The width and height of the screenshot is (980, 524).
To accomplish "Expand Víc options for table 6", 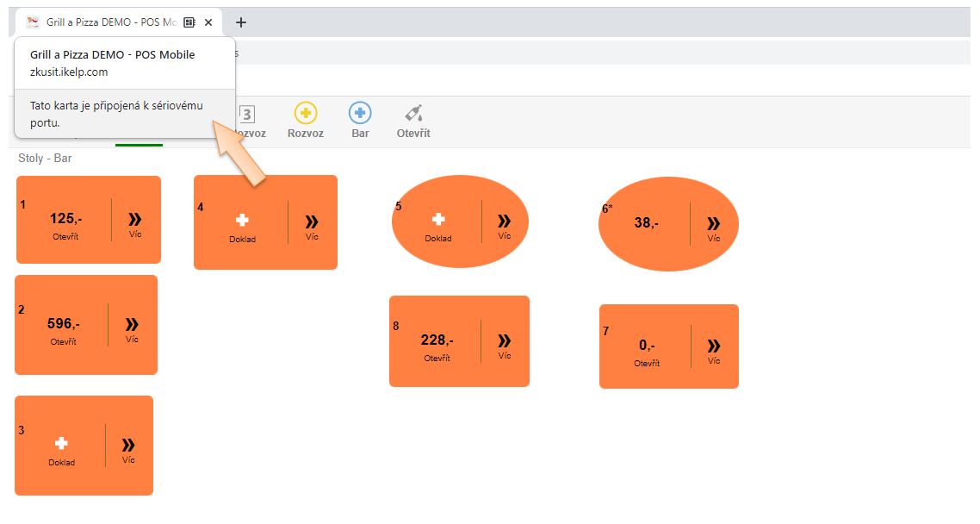I will (x=714, y=227).
